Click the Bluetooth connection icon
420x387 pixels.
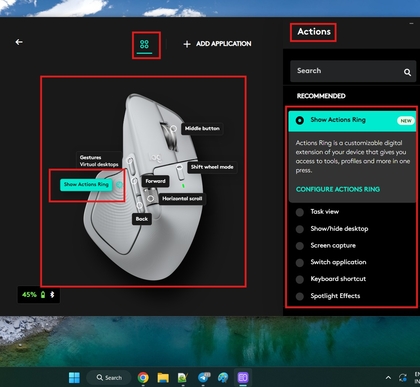point(52,295)
